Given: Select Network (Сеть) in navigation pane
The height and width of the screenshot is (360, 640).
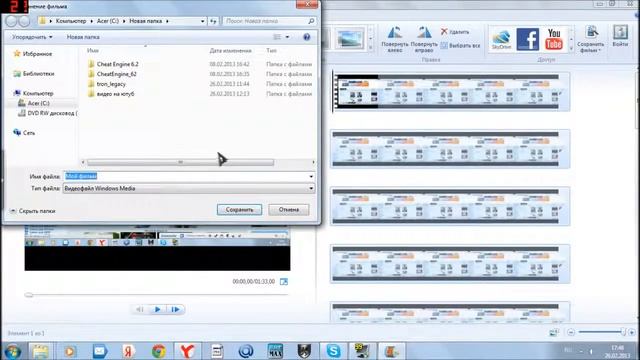Looking at the screenshot, I should tap(24, 133).
